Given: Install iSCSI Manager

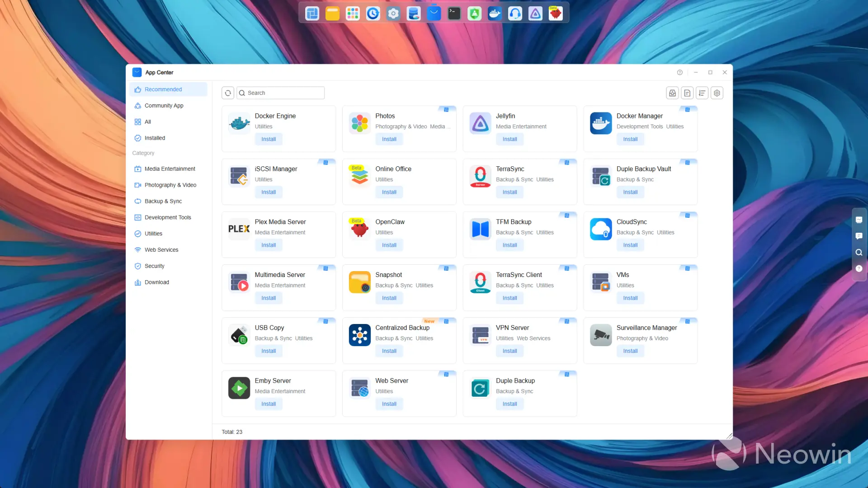Looking at the screenshot, I should [x=269, y=192].
